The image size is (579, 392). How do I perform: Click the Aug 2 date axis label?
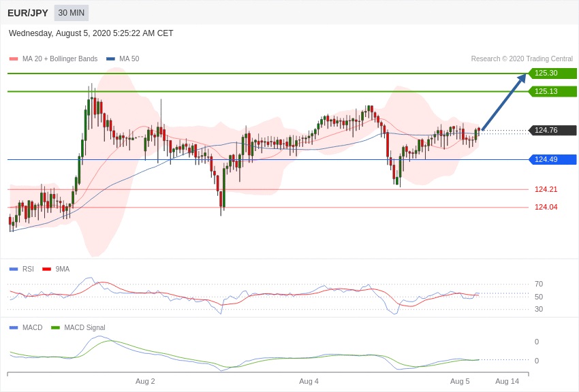coord(145,381)
